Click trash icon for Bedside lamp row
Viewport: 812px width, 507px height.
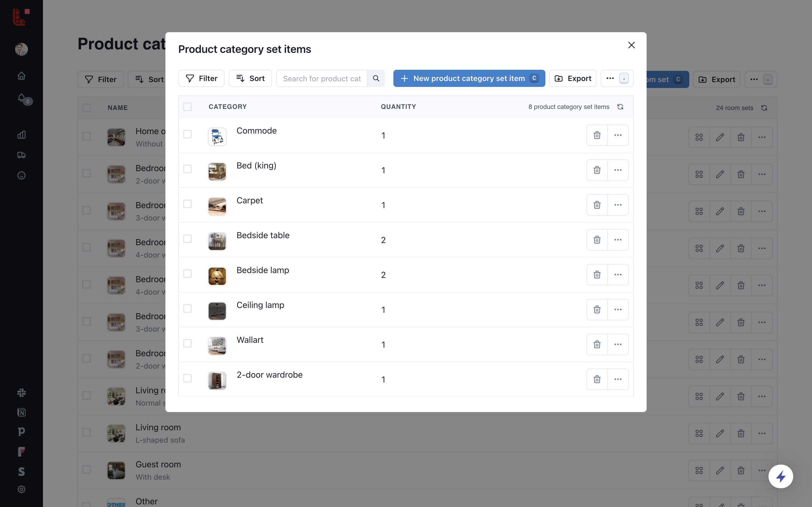pyautogui.click(x=597, y=275)
